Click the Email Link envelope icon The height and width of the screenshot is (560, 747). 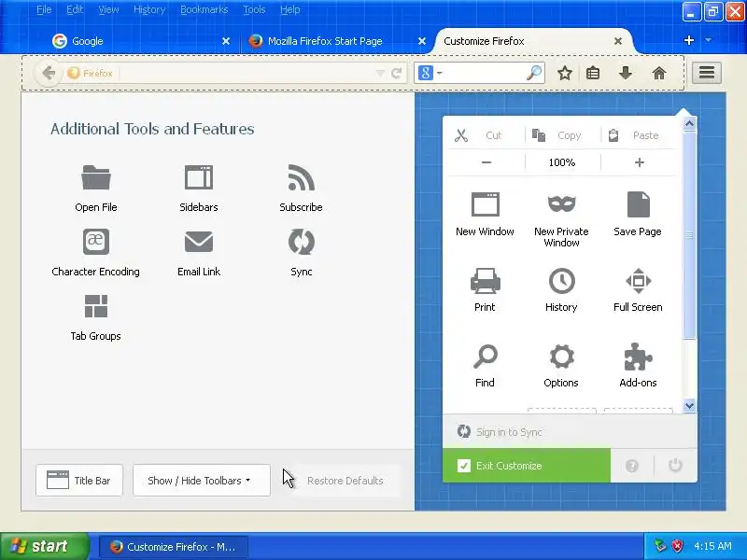199,242
